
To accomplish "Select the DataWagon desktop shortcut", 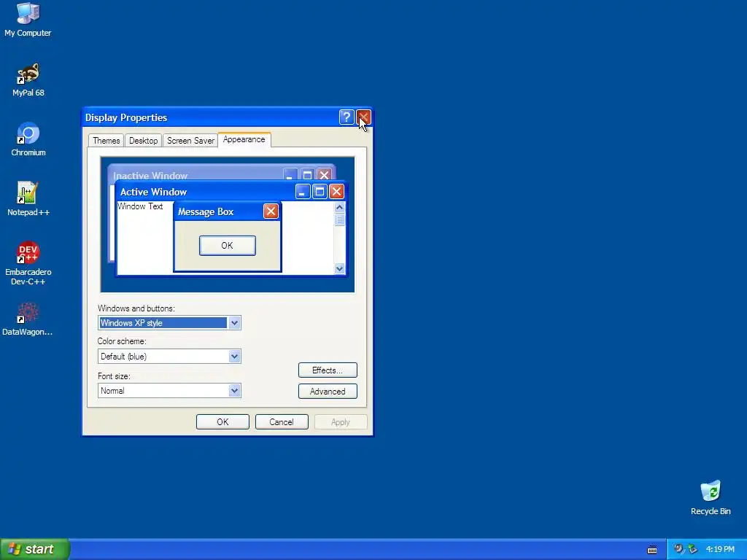I will click(28, 319).
